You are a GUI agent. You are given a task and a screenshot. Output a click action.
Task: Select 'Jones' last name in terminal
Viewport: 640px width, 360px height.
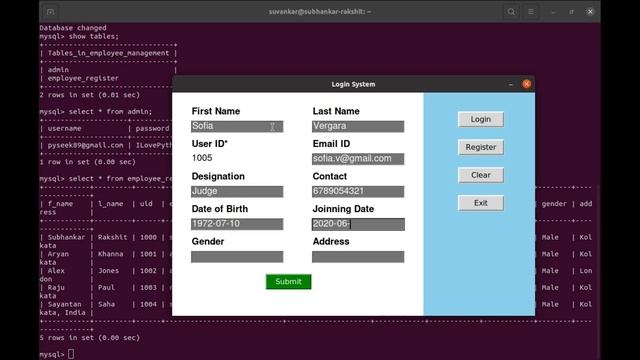coord(109,271)
